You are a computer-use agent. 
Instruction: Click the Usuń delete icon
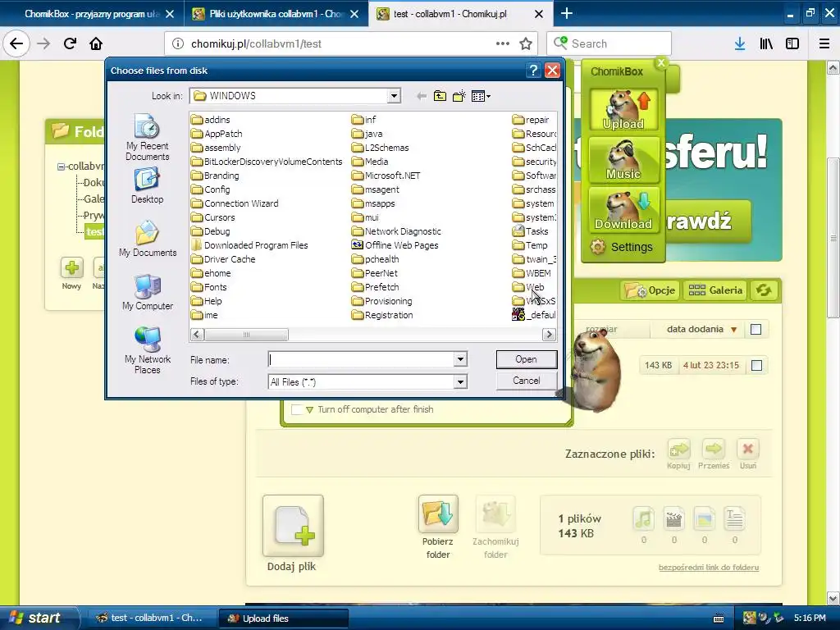[x=748, y=449]
